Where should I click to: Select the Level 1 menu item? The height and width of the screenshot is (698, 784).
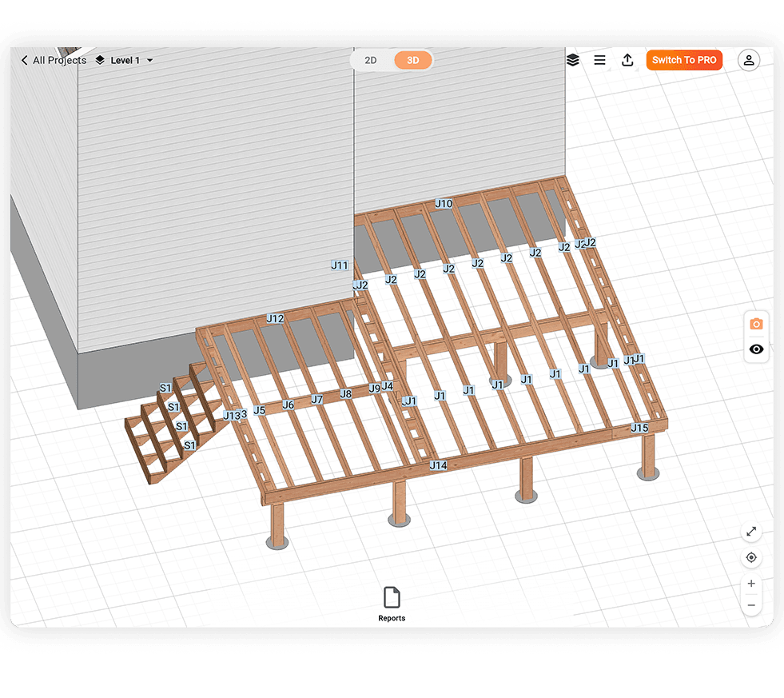[126, 60]
